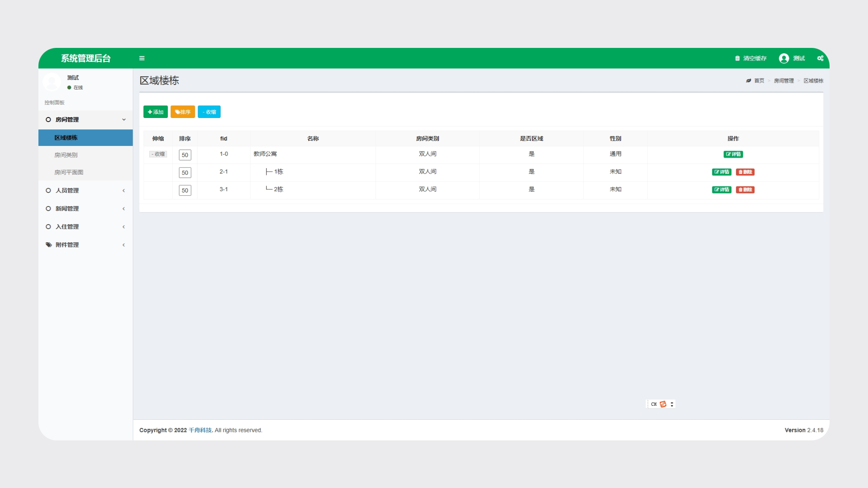The width and height of the screenshot is (868, 488).
Task: Click the sort order field for 1栋
Action: point(185,173)
